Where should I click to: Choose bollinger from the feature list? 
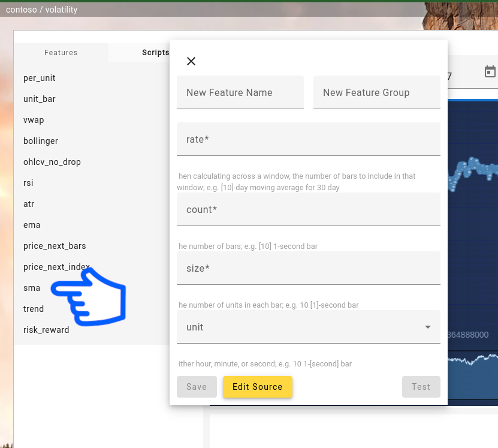pos(41,141)
